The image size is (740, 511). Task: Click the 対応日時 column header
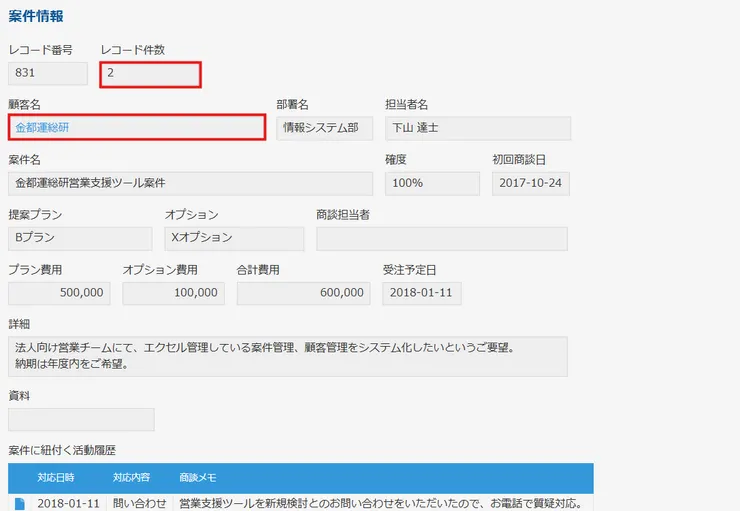tap(56, 477)
